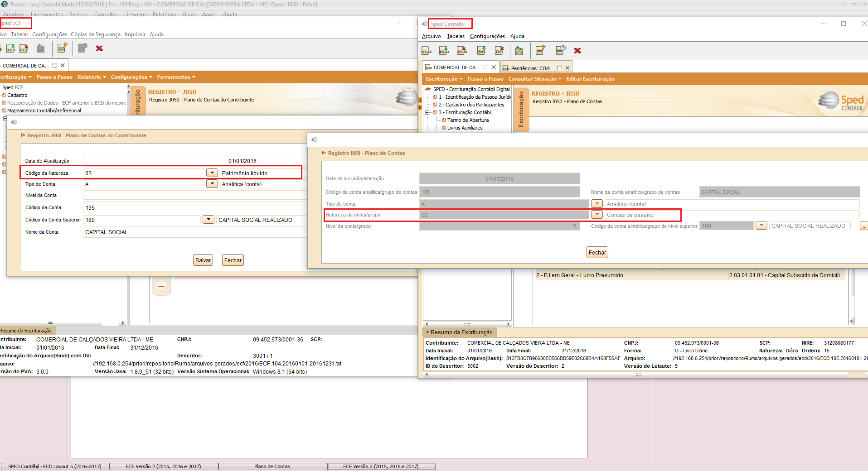Click the gray backup icon in Sped ECF toolbar
Viewport: 868px width, 471px height.
tap(41, 48)
